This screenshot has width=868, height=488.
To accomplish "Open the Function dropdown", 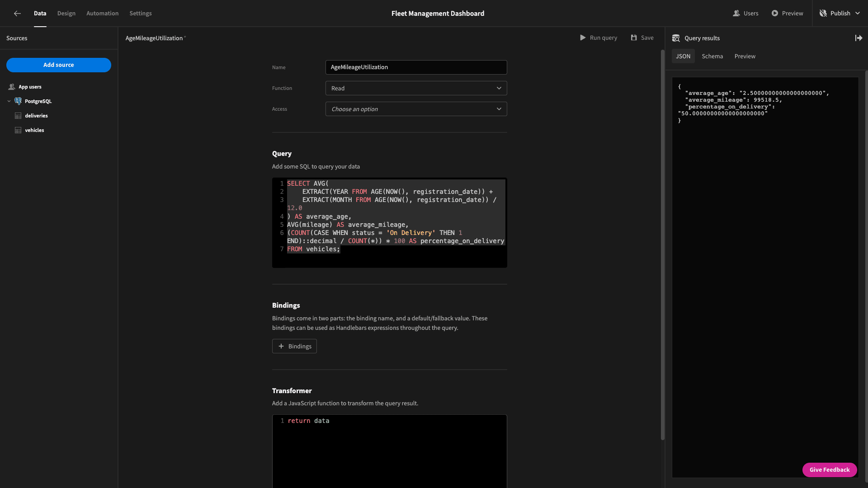I will click(x=416, y=89).
